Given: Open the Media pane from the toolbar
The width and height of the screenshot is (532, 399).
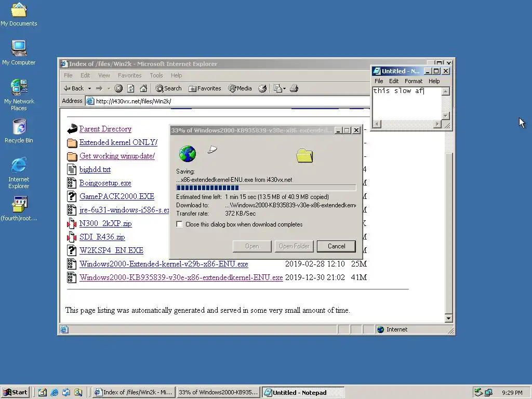Looking at the screenshot, I should [240, 88].
